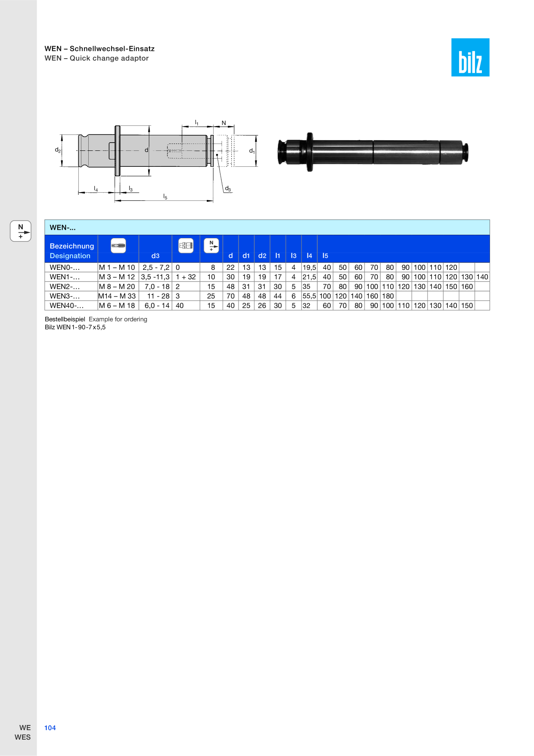Click the 'Bezeichnung' header label
The height and width of the screenshot is (756, 534).
pyautogui.click(x=72, y=246)
